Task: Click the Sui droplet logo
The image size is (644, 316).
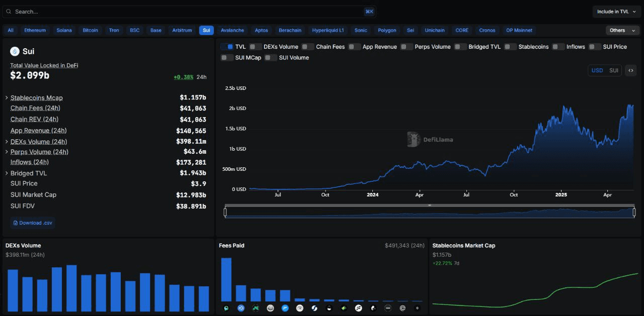Action: [x=15, y=51]
